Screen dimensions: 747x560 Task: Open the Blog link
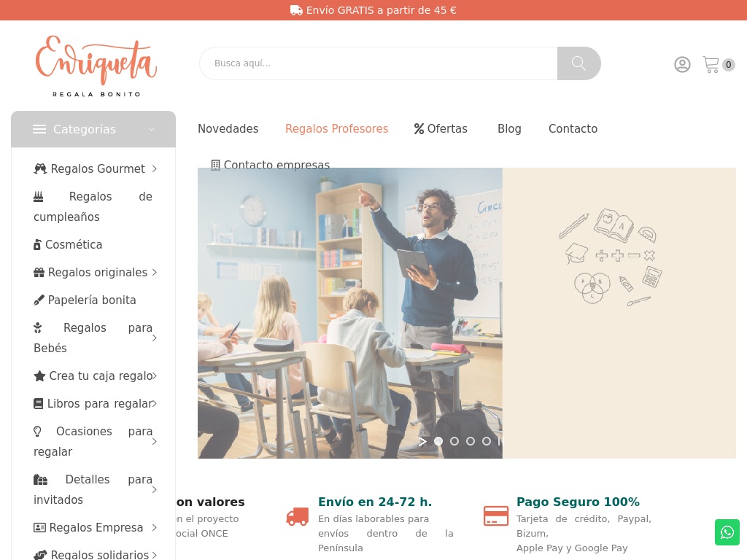(x=509, y=129)
